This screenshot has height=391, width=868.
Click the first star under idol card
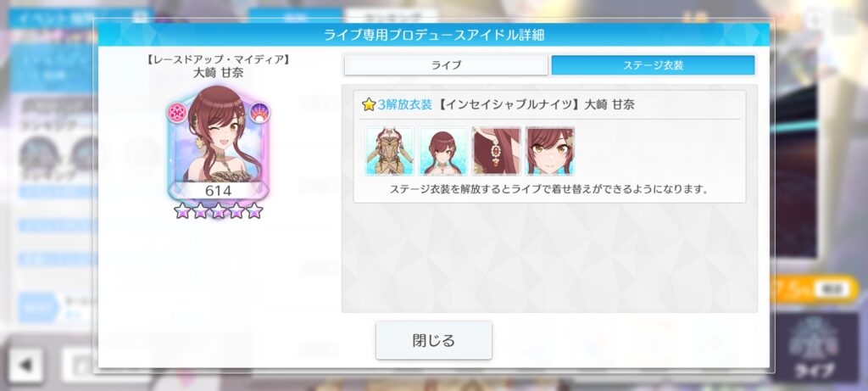click(x=181, y=210)
